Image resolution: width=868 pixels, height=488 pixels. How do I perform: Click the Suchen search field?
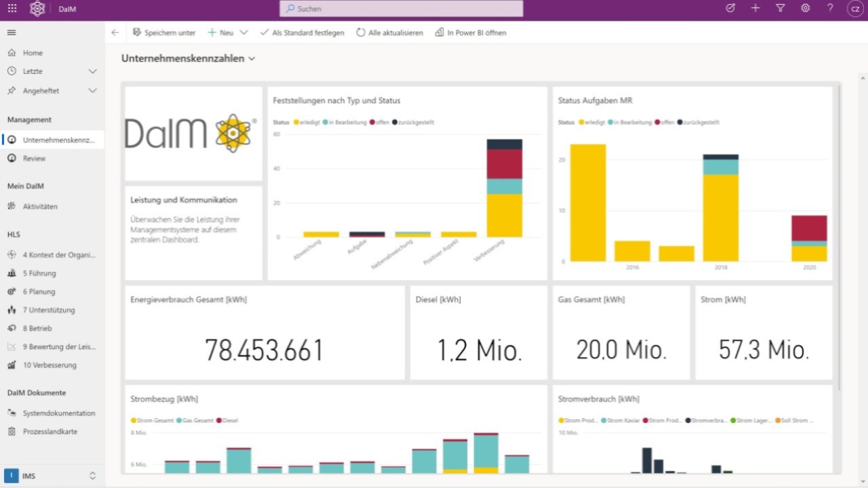[401, 9]
